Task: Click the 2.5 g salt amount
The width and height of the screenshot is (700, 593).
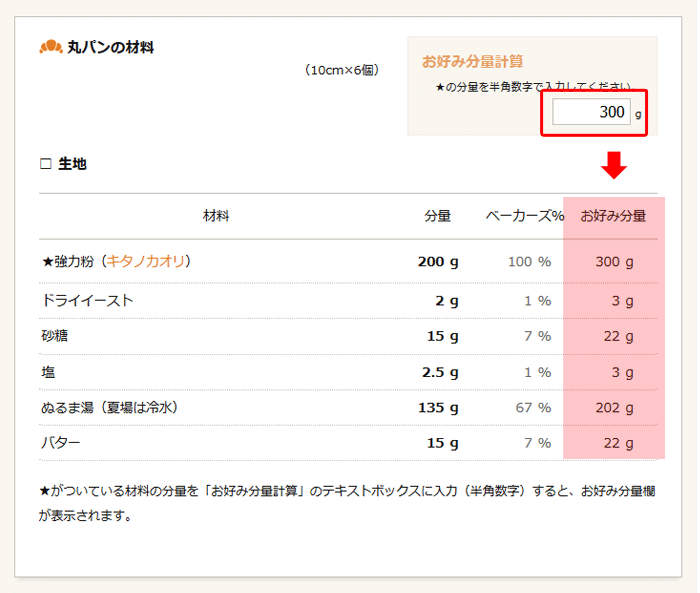Action: click(440, 372)
